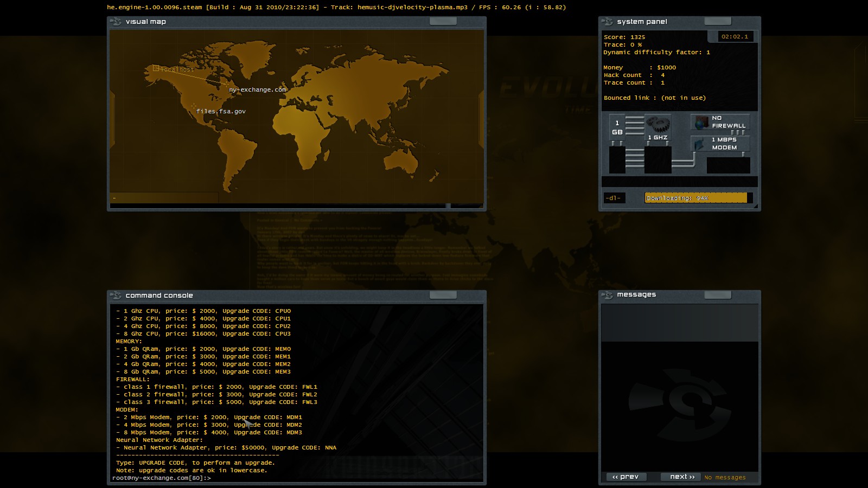Click the Downloading 94% progress bar
The height and width of the screenshot is (488, 868).
pyautogui.click(x=698, y=198)
